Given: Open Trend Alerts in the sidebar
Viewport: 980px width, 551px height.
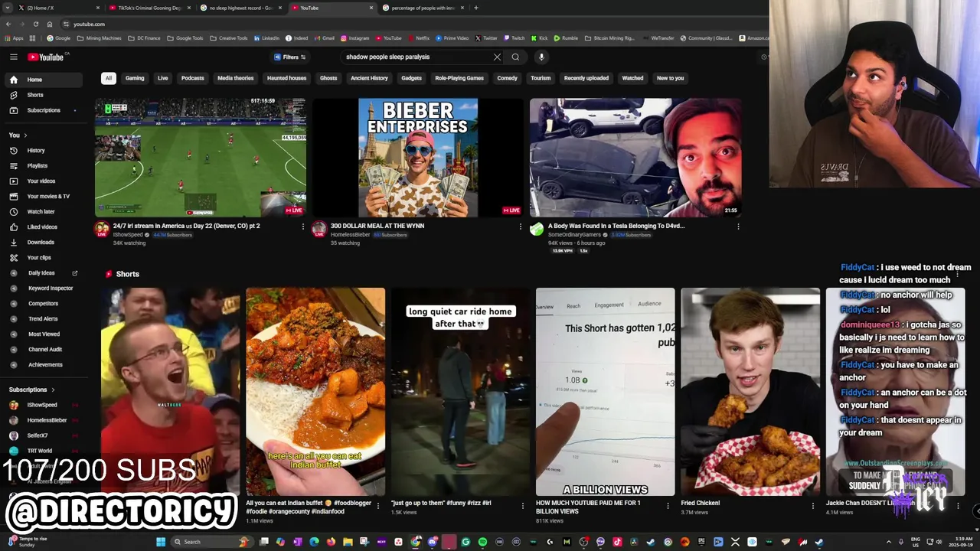Looking at the screenshot, I should (44, 318).
